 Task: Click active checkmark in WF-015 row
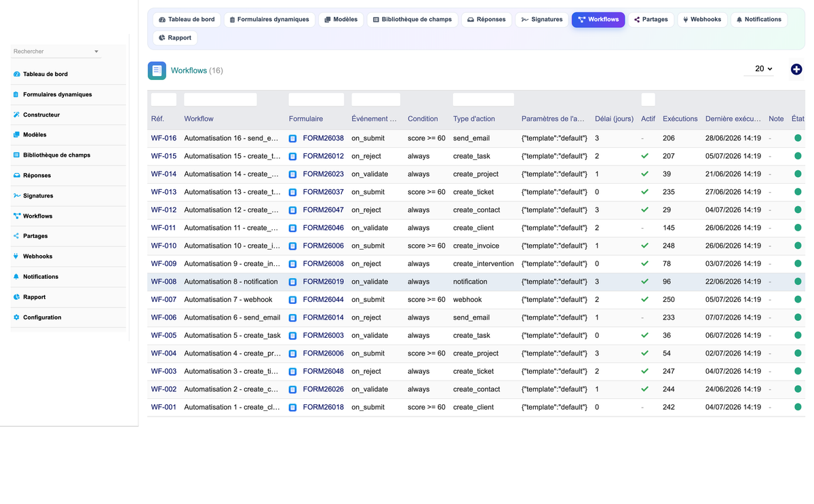pyautogui.click(x=644, y=156)
